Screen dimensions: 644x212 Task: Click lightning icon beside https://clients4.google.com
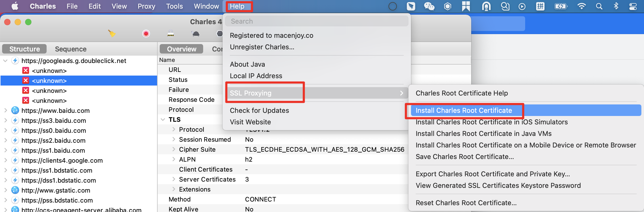tap(15, 160)
